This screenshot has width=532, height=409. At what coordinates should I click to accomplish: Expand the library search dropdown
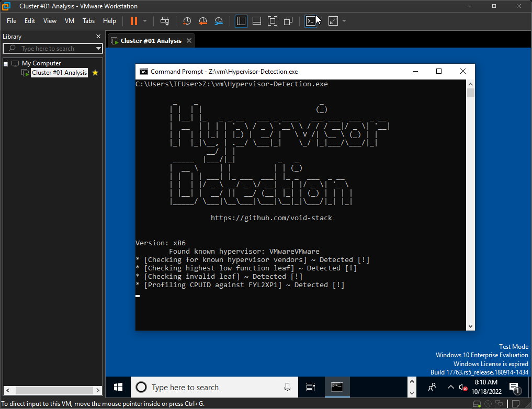98,49
